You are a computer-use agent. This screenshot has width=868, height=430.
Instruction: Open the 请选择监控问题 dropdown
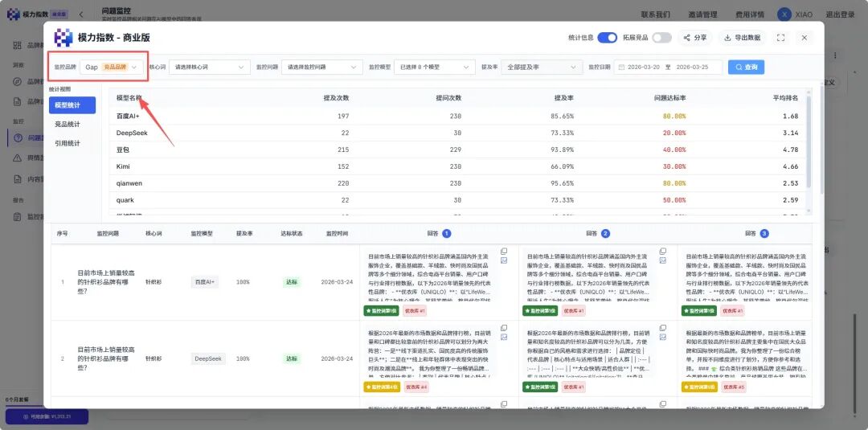pos(321,67)
